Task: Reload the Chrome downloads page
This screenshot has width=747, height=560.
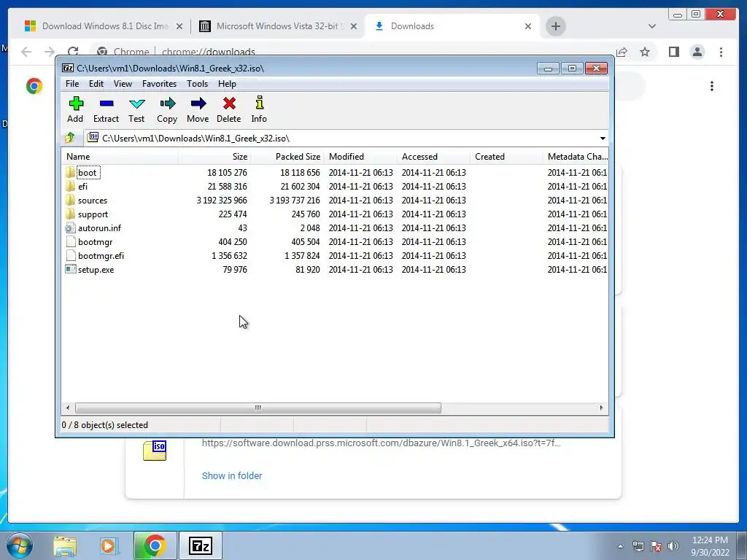Action: click(x=73, y=52)
